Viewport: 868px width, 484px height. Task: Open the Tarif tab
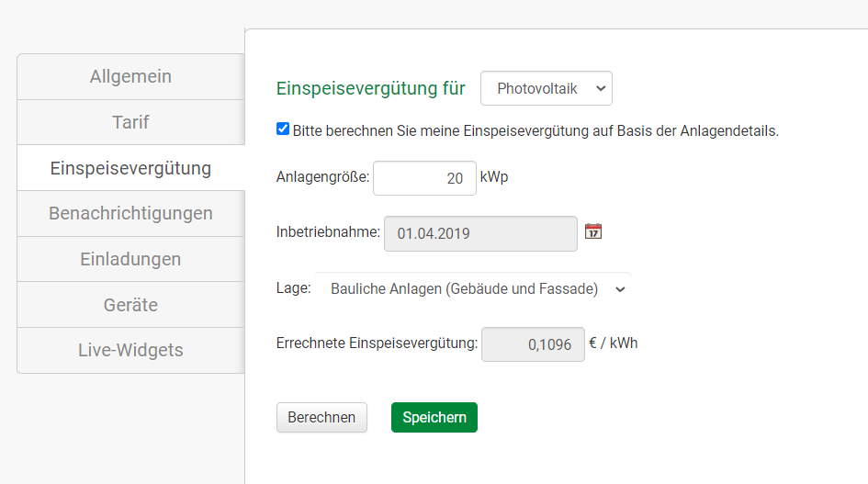[x=130, y=122]
